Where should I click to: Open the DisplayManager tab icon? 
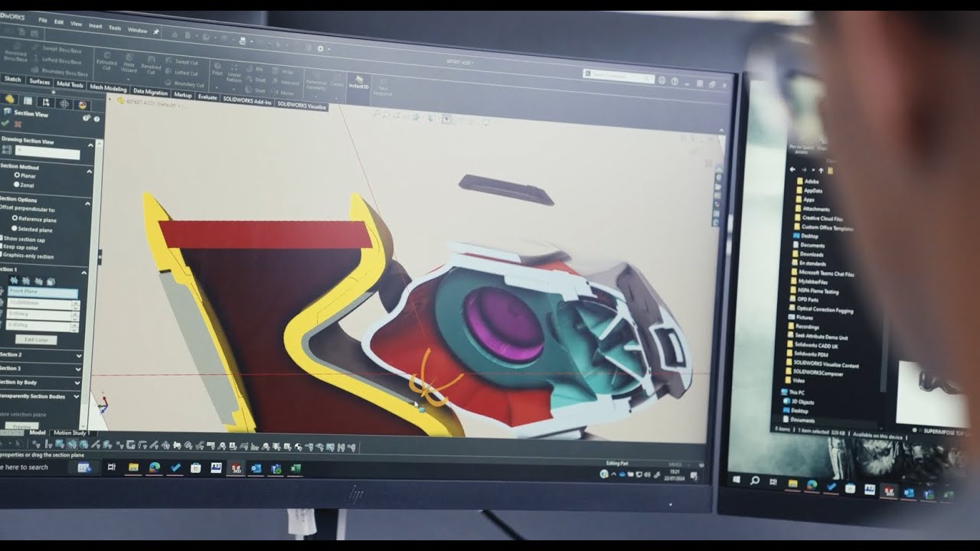[x=83, y=104]
